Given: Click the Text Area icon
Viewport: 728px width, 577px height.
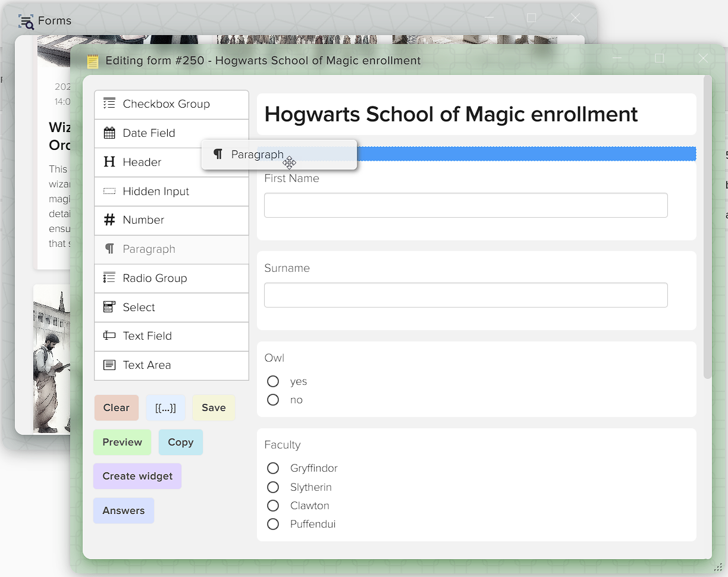Looking at the screenshot, I should (109, 365).
